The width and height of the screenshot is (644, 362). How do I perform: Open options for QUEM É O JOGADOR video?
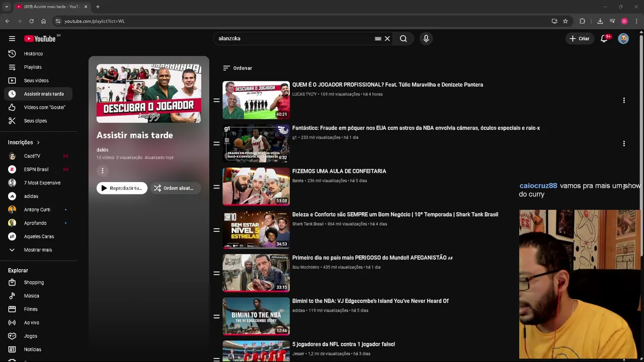pyautogui.click(x=624, y=101)
